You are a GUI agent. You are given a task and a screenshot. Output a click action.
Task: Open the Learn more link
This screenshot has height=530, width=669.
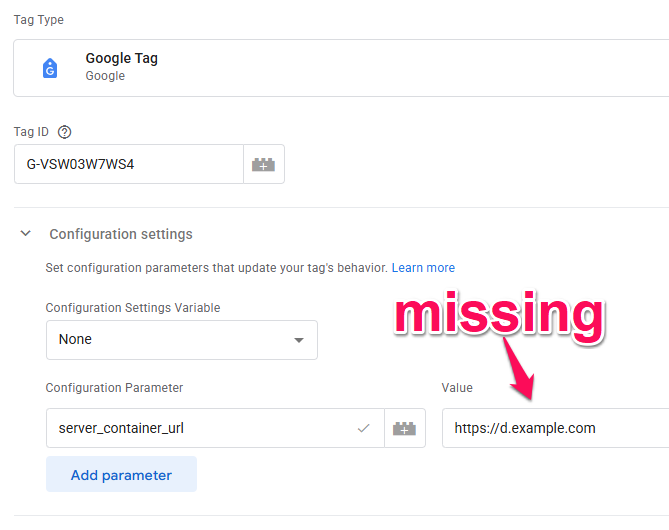tap(423, 268)
